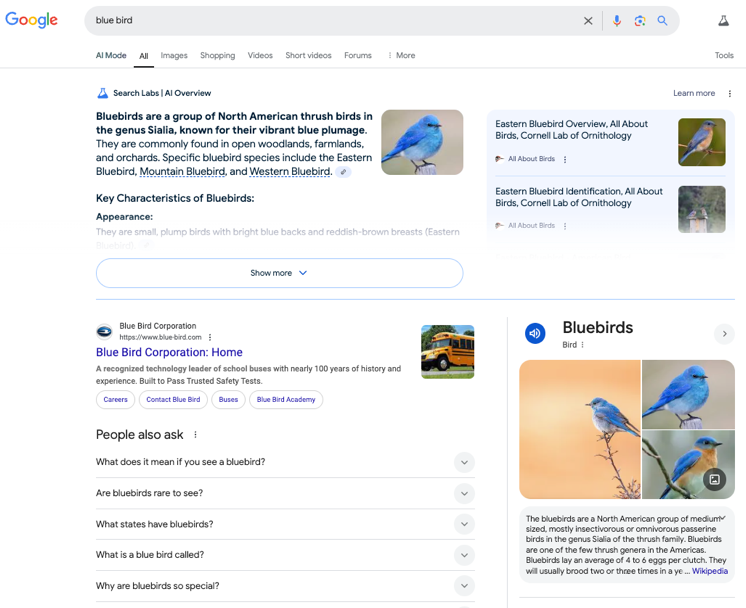Click the Buses sitelink chip
The width and height of the screenshot is (746, 608).
click(x=228, y=400)
